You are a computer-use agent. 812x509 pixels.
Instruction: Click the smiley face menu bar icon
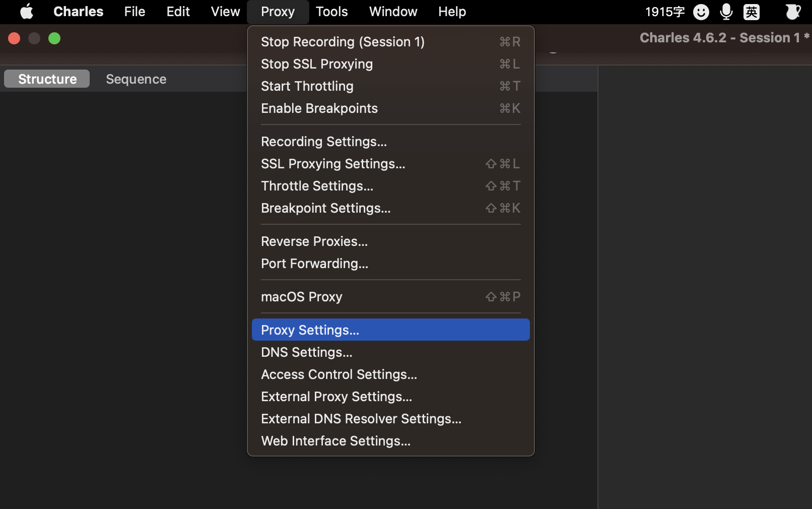pos(701,12)
